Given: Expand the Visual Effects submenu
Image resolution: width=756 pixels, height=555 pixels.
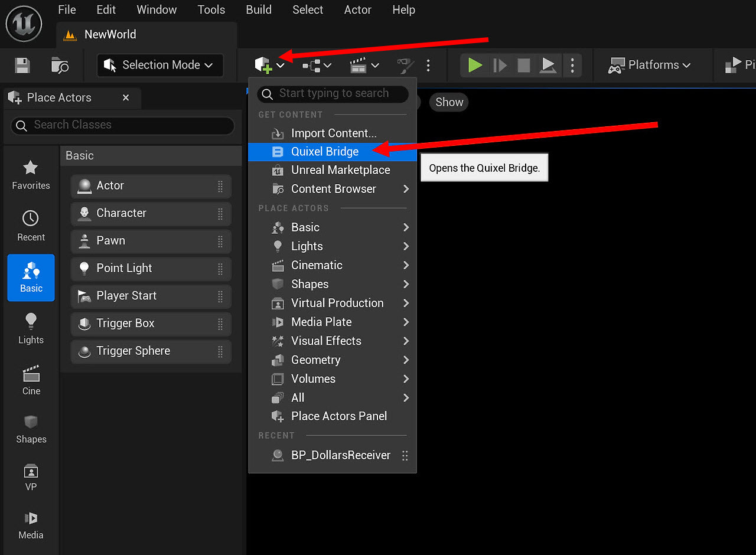Looking at the screenshot, I should (333, 341).
